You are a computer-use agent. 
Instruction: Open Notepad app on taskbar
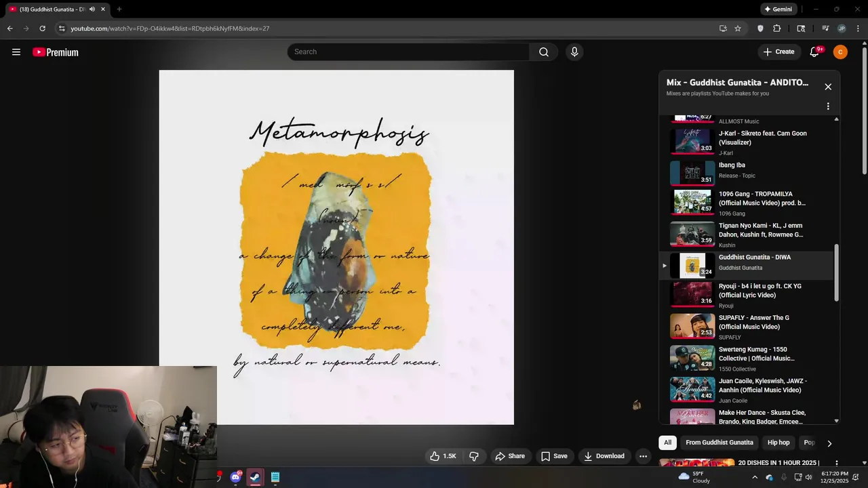click(x=275, y=477)
